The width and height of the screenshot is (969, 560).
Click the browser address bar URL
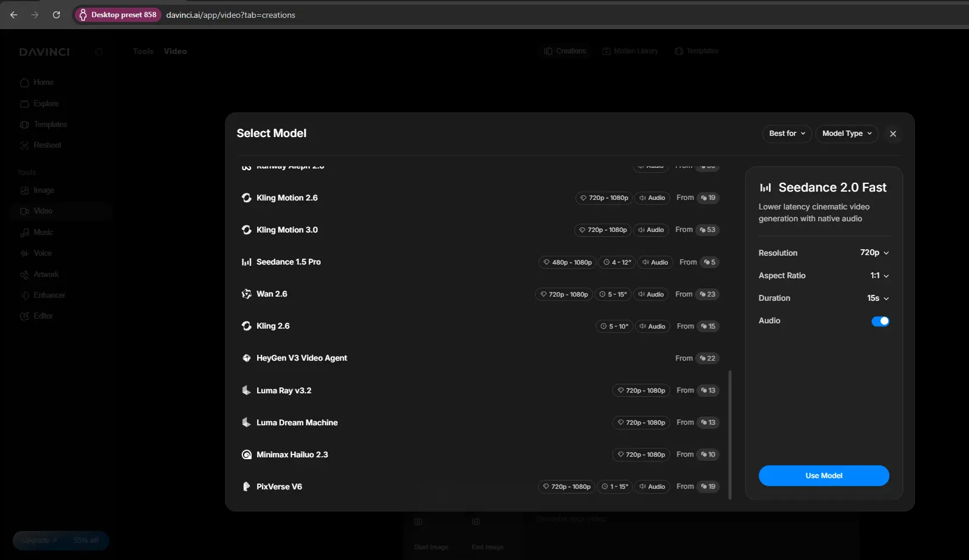[x=231, y=15]
